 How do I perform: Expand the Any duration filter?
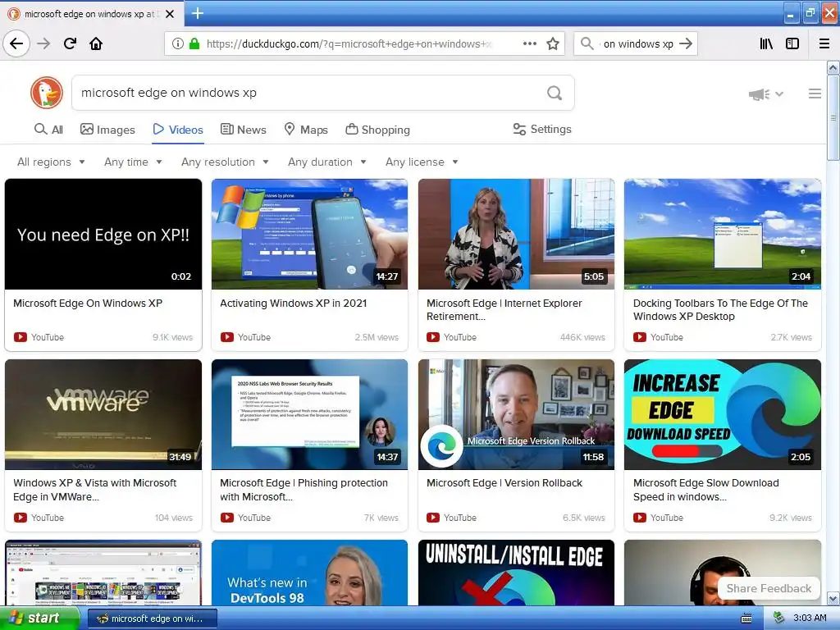point(326,162)
